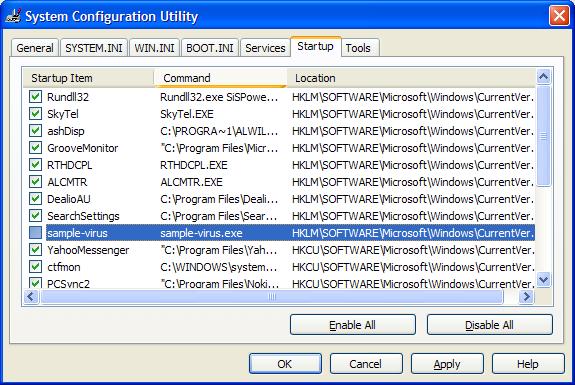Viewport: 575px width, 385px height.
Task: Close the System Configuration Utility window
Action: pyautogui.click(x=559, y=16)
